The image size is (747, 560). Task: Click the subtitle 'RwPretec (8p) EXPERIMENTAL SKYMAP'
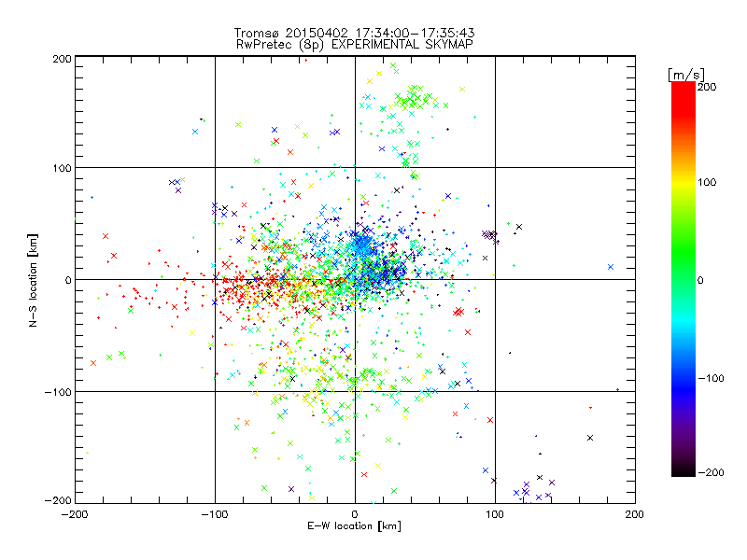pyautogui.click(x=355, y=45)
